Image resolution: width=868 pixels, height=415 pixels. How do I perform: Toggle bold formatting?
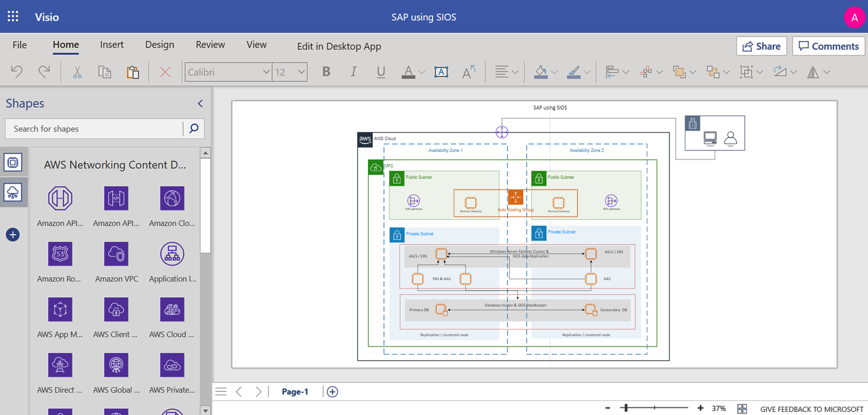[x=325, y=71]
